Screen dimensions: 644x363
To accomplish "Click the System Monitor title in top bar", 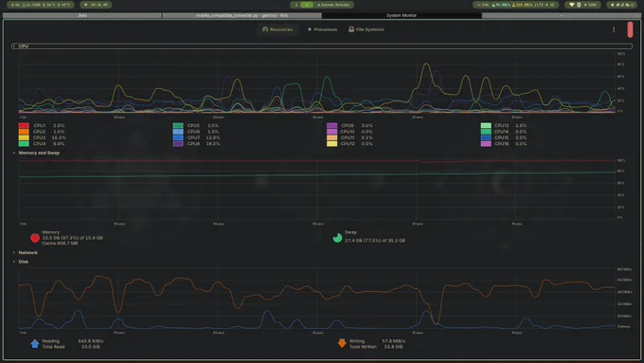I will click(334, 5).
